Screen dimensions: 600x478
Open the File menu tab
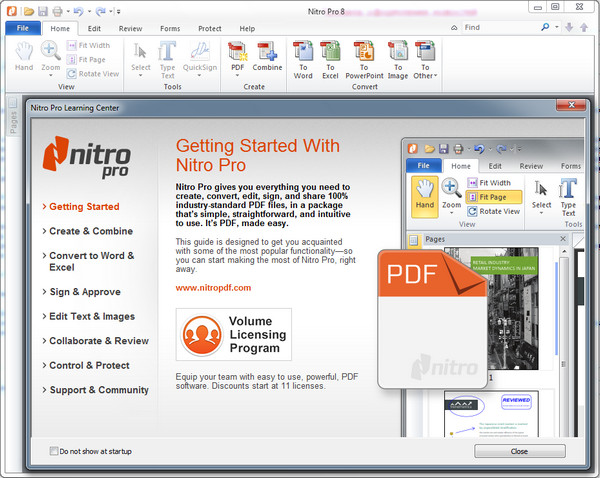tap(21, 29)
